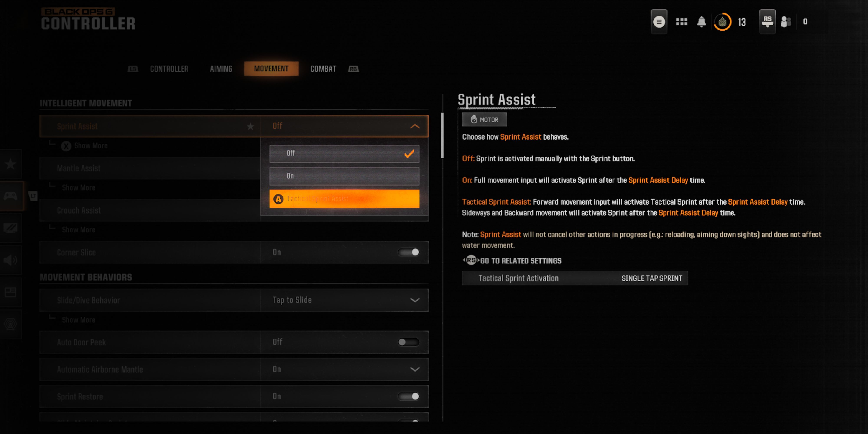Switch to the Combat tab
Screen dimensions: 868x434
point(323,69)
